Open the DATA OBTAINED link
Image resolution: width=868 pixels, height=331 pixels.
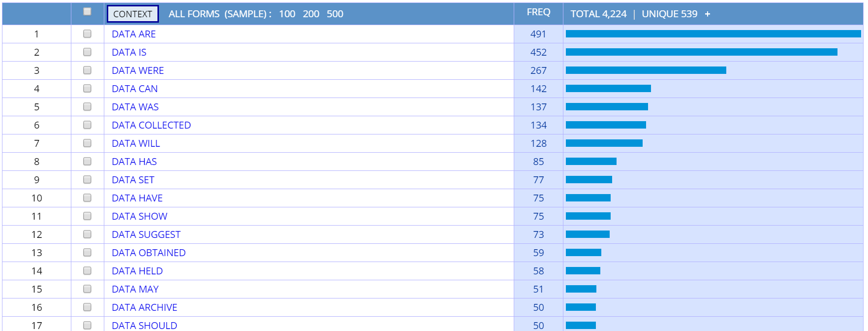[x=149, y=253]
